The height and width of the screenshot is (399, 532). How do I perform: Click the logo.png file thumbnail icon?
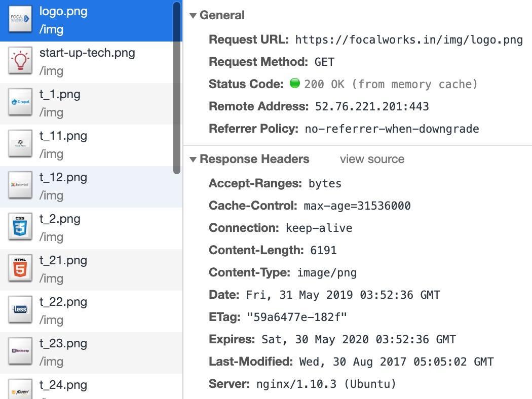click(x=20, y=19)
